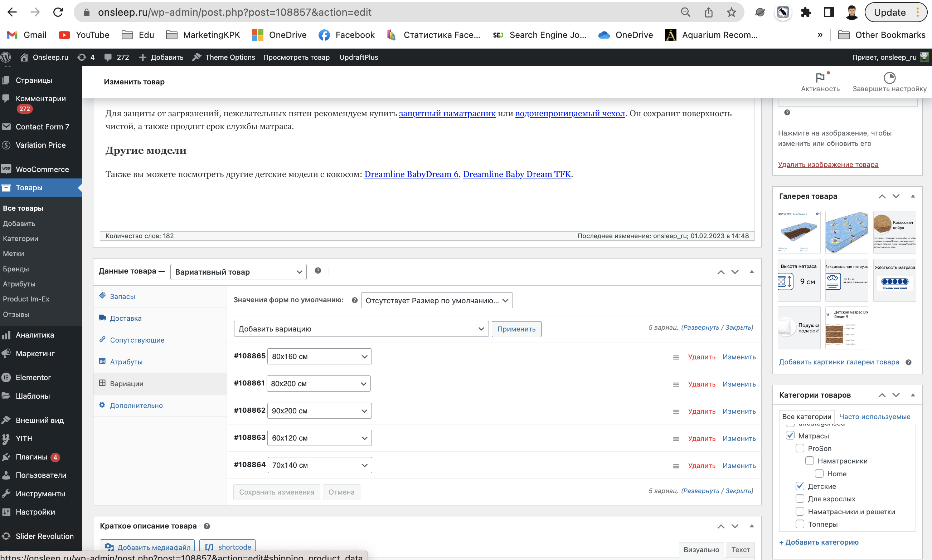Reload the page with refresh icon
932x560 pixels.
pos(58,13)
